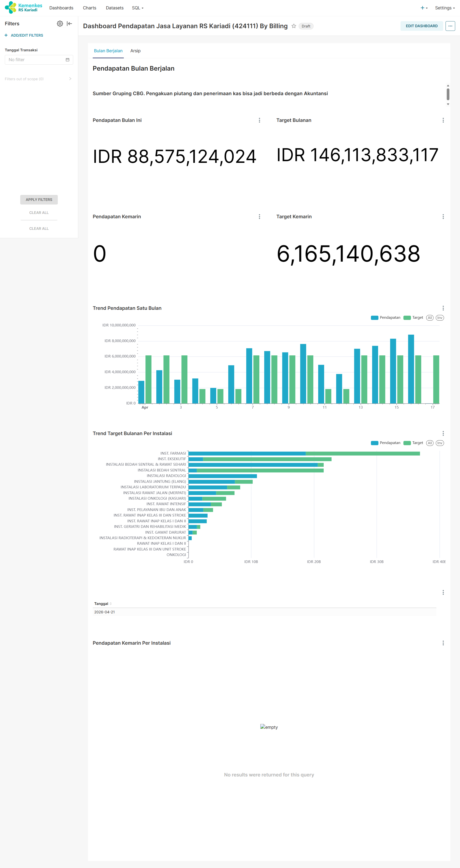
Task: Toggle Target series in Per Instalasi legend
Action: click(413, 443)
